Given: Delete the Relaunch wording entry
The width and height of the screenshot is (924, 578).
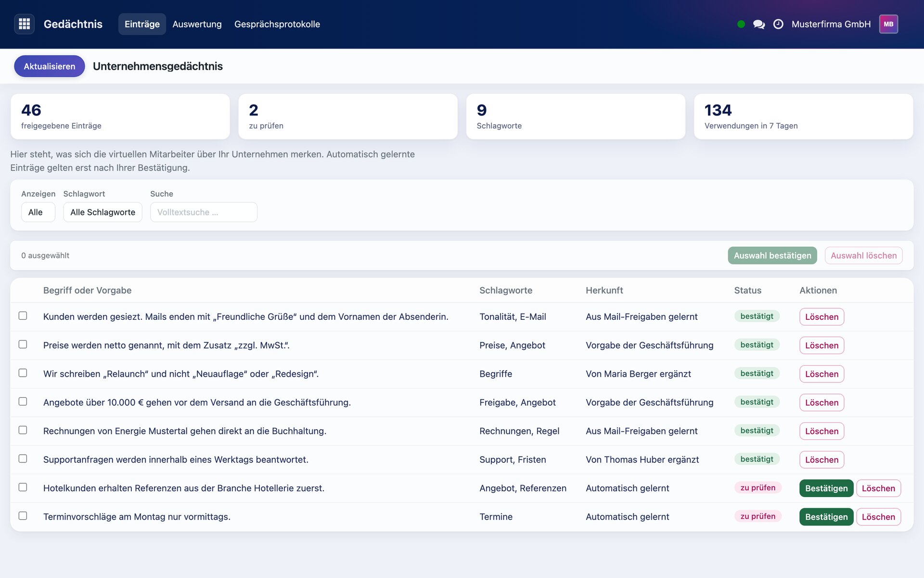Looking at the screenshot, I should [x=821, y=374].
